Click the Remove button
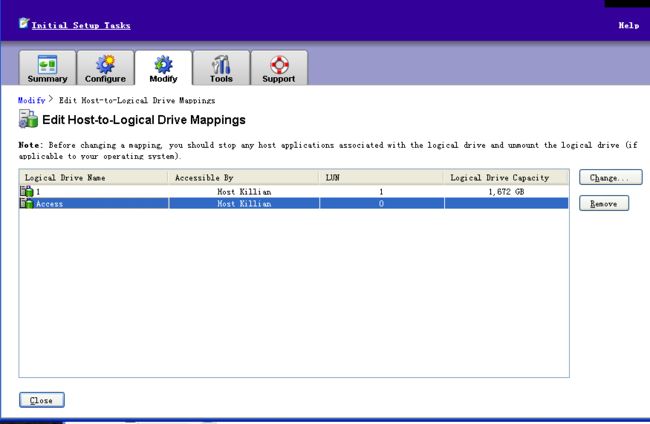Image resolution: width=650 pixels, height=424 pixels. point(604,204)
